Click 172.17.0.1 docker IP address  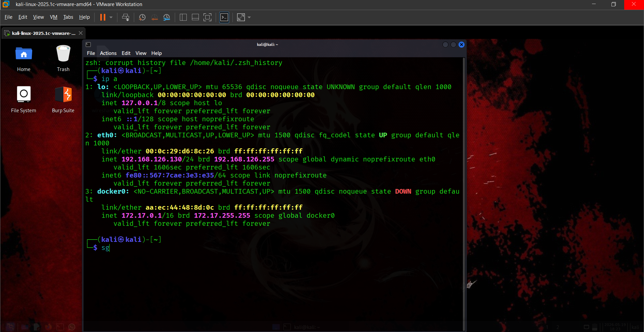142,215
